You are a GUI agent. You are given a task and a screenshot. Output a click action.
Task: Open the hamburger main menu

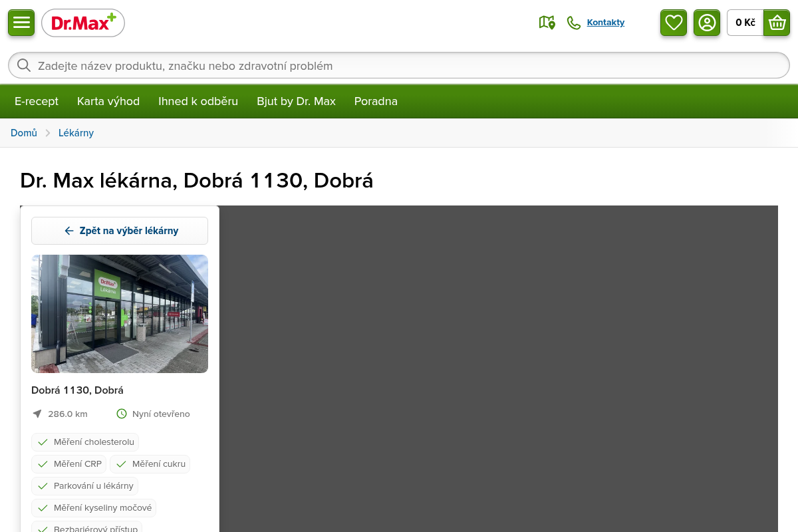point(21,23)
